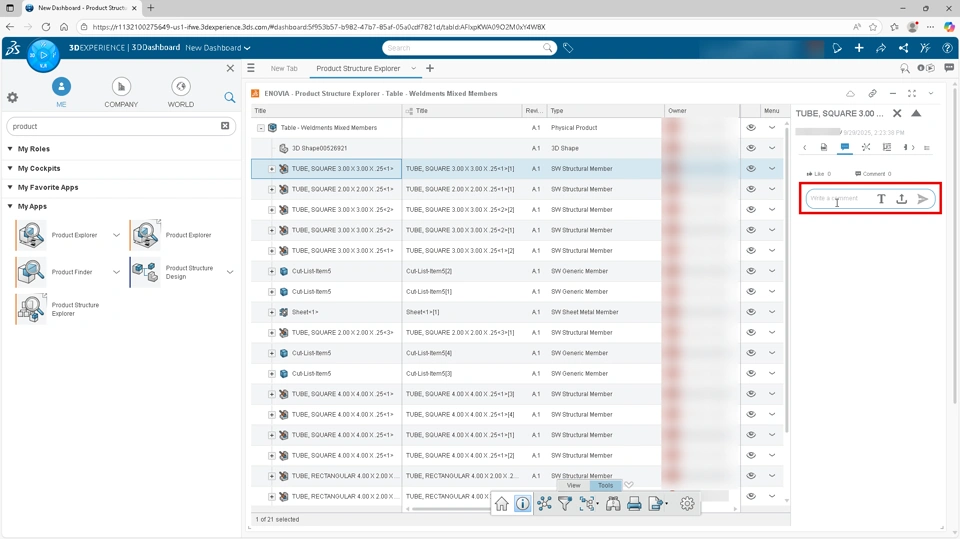Viewport: 960px width, 539px height.
Task: Expand the Sheet<1> tree node
Action: pos(272,312)
